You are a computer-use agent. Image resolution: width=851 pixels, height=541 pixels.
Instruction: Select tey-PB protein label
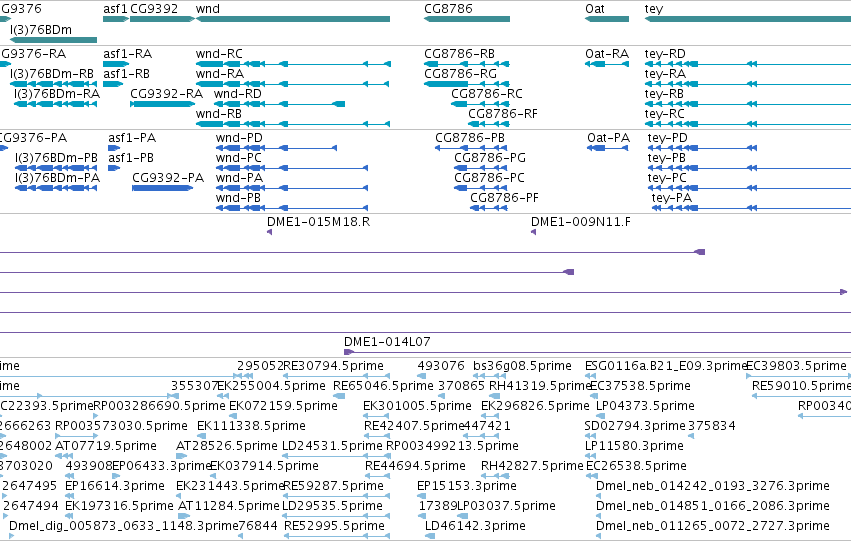(x=666, y=158)
